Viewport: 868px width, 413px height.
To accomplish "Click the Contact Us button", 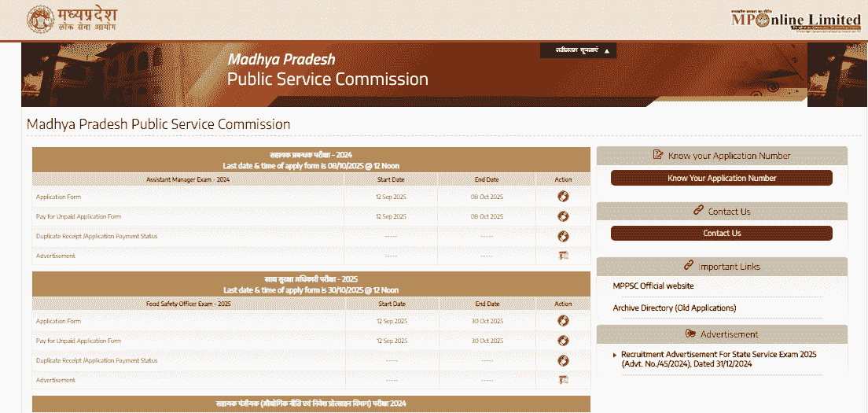I will click(x=721, y=233).
